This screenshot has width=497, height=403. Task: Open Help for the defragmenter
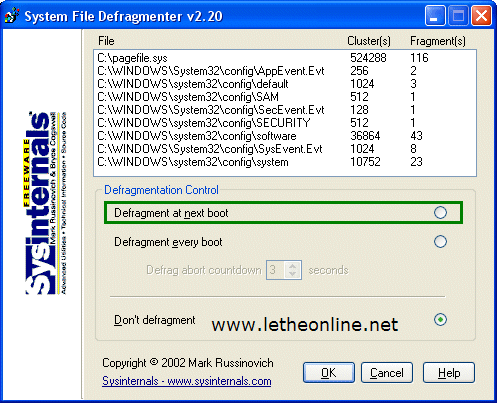449,373
